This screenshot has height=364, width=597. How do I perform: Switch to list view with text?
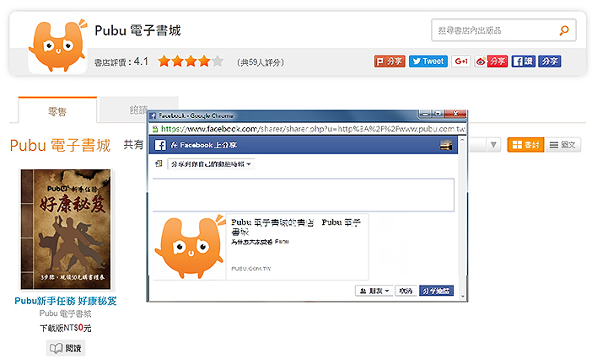point(562,145)
